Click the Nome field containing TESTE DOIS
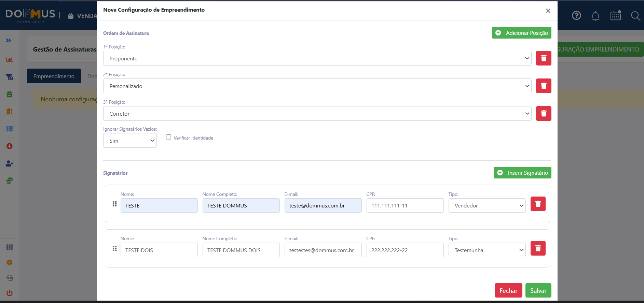This screenshot has width=644, height=303. coord(159,250)
